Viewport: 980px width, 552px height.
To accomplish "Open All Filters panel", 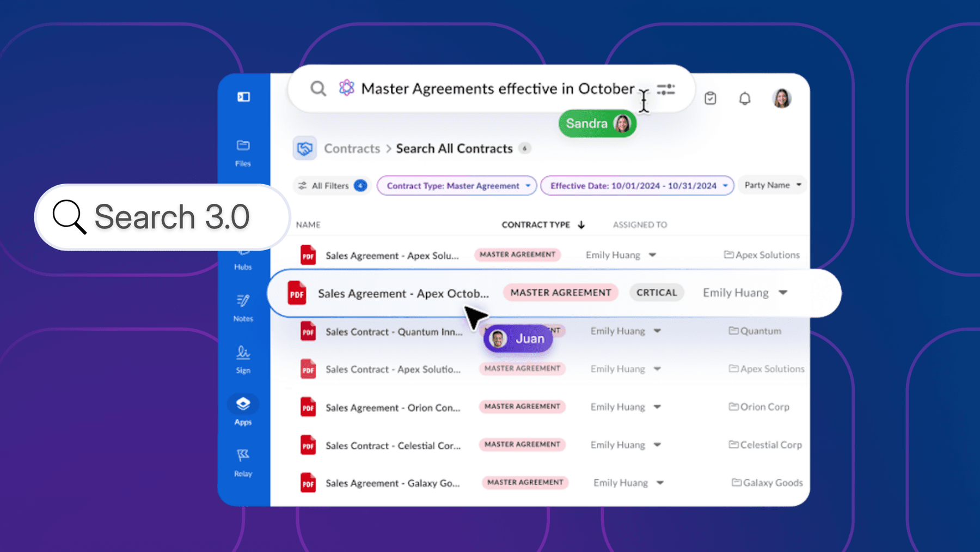I will point(332,186).
